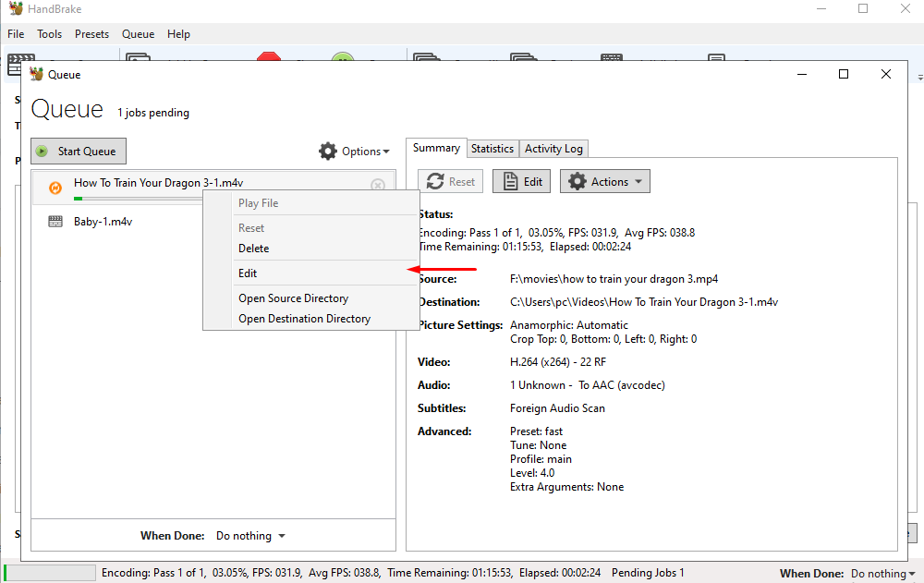Expand the Options dropdown arrow
Image resolution: width=924 pixels, height=583 pixels.
pos(385,152)
